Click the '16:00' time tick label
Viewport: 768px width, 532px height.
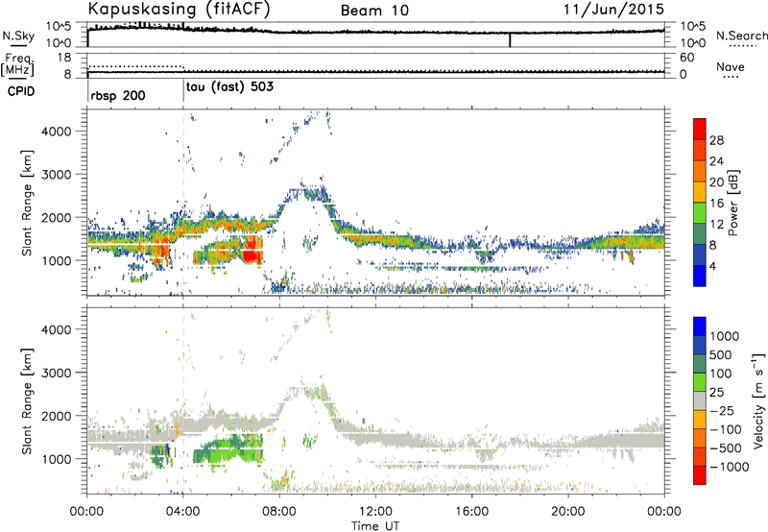pyautogui.click(x=471, y=512)
